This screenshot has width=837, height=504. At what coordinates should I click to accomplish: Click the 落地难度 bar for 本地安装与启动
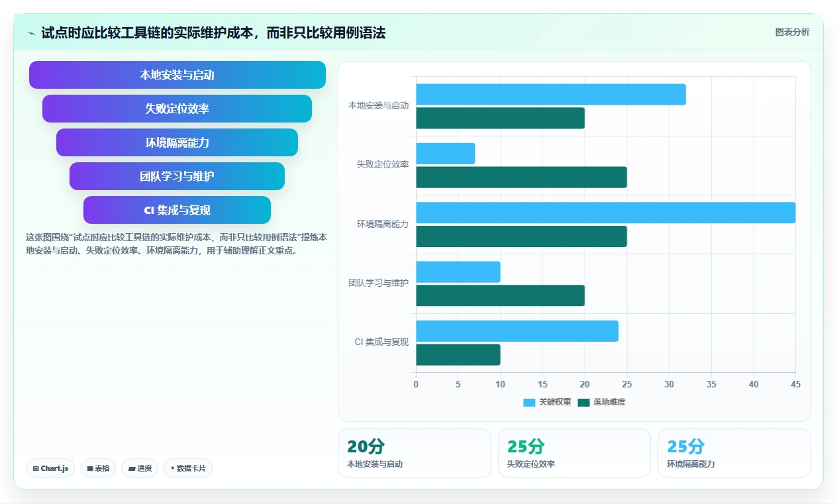(x=500, y=118)
